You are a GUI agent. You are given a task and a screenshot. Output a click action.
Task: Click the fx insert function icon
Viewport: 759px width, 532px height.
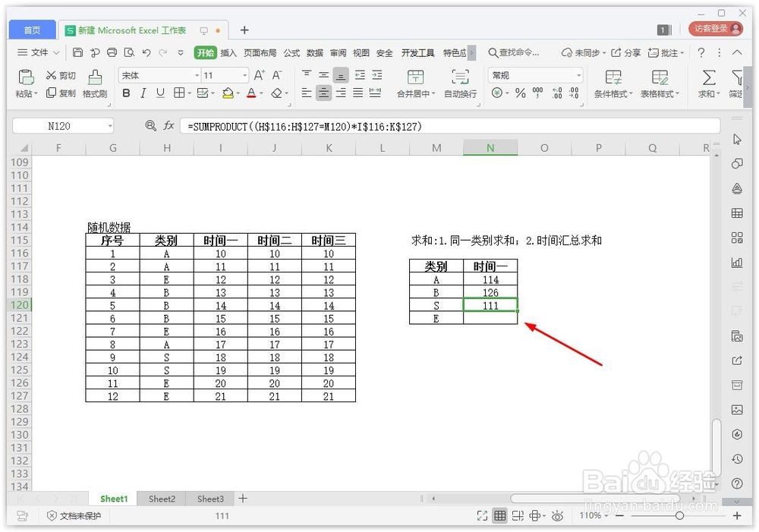[x=168, y=126]
